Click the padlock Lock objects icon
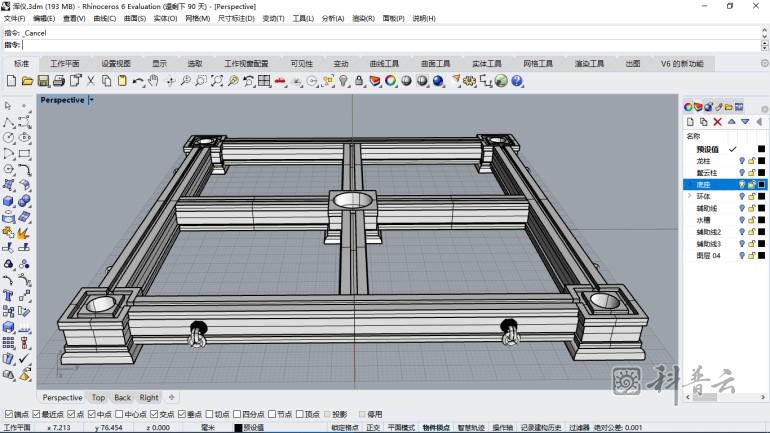The width and height of the screenshot is (770, 433). click(x=359, y=81)
